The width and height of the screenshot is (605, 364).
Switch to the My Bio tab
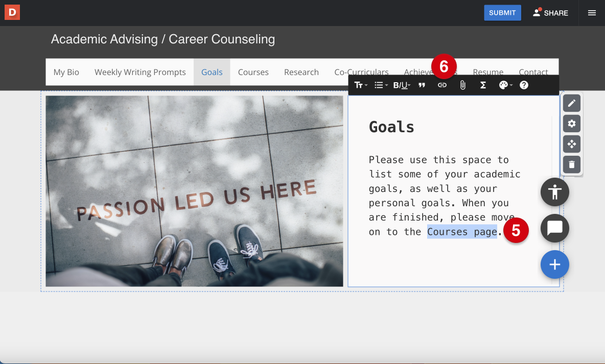coord(66,72)
